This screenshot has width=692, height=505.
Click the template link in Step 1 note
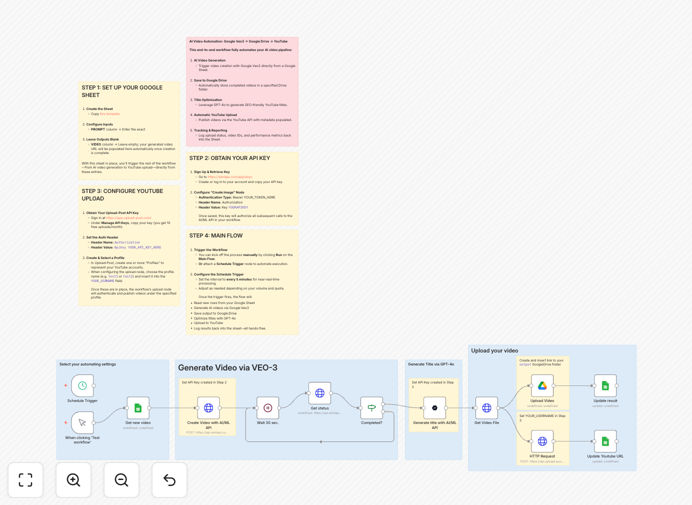click(110, 114)
